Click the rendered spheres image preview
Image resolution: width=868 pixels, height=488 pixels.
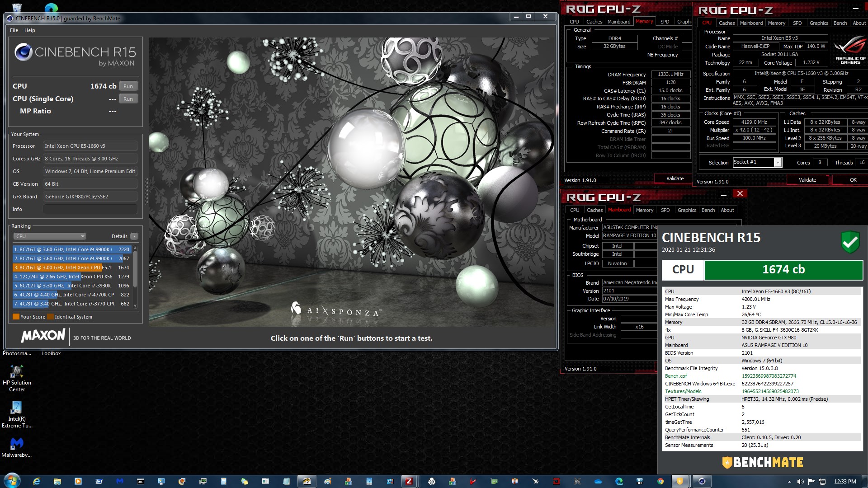pyautogui.click(x=352, y=182)
